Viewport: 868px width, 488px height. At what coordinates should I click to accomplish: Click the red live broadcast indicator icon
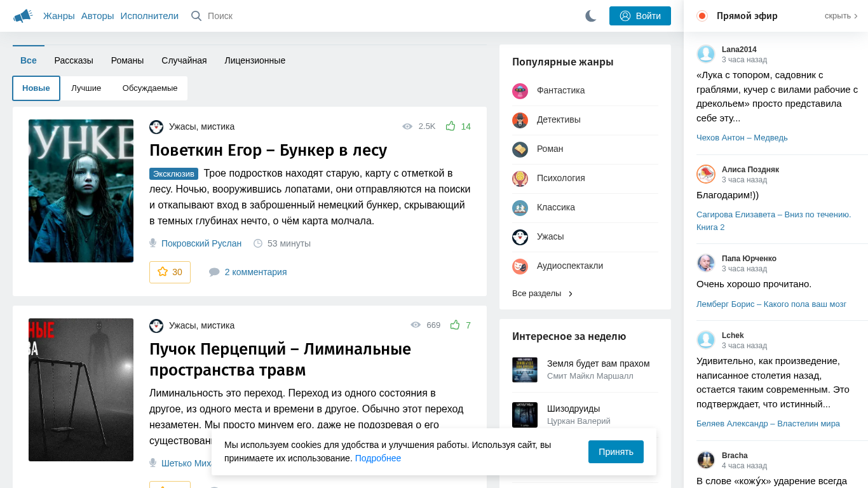(702, 16)
